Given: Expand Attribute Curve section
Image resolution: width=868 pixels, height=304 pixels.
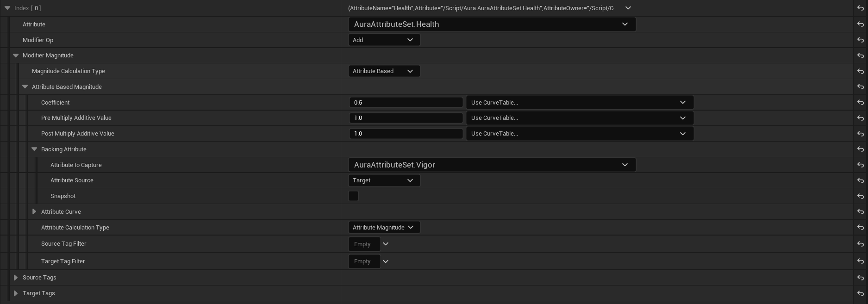Looking at the screenshot, I should tap(34, 211).
